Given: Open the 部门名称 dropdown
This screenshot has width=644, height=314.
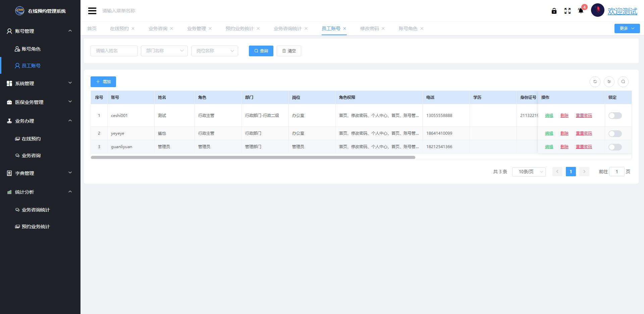Looking at the screenshot, I should click(x=164, y=51).
